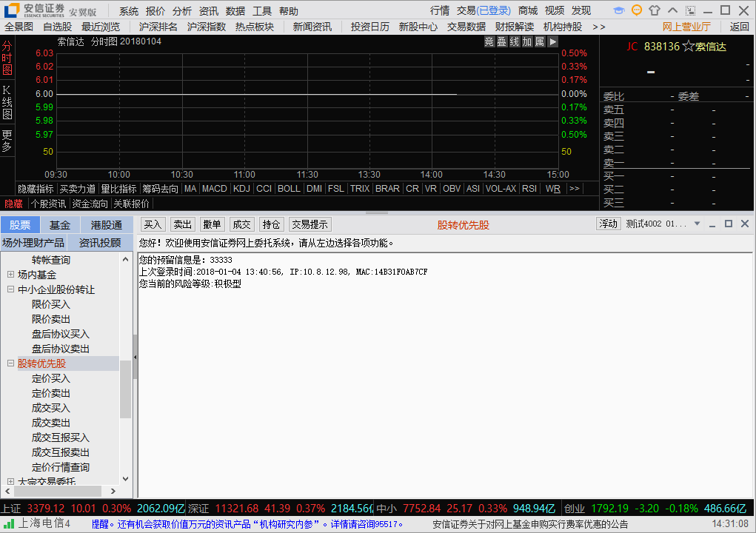The width and height of the screenshot is (756, 533).
Task: Show more indicators with >> button
Action: [x=575, y=189]
